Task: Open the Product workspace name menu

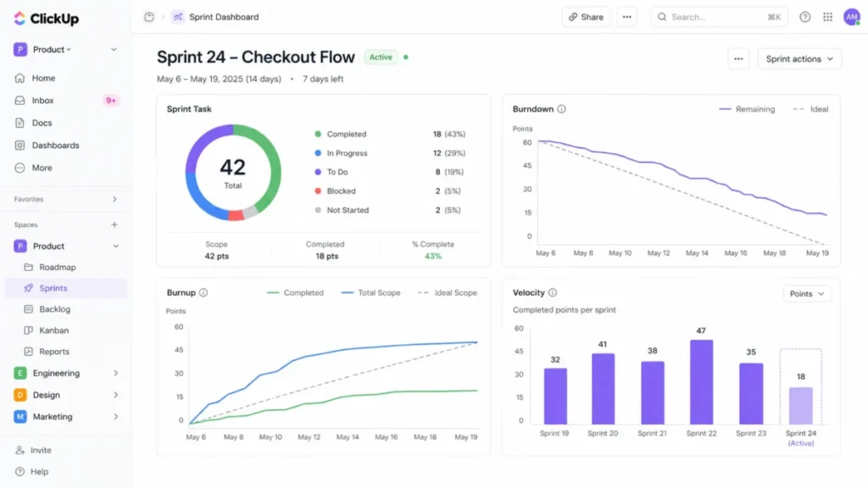Action: (x=52, y=49)
